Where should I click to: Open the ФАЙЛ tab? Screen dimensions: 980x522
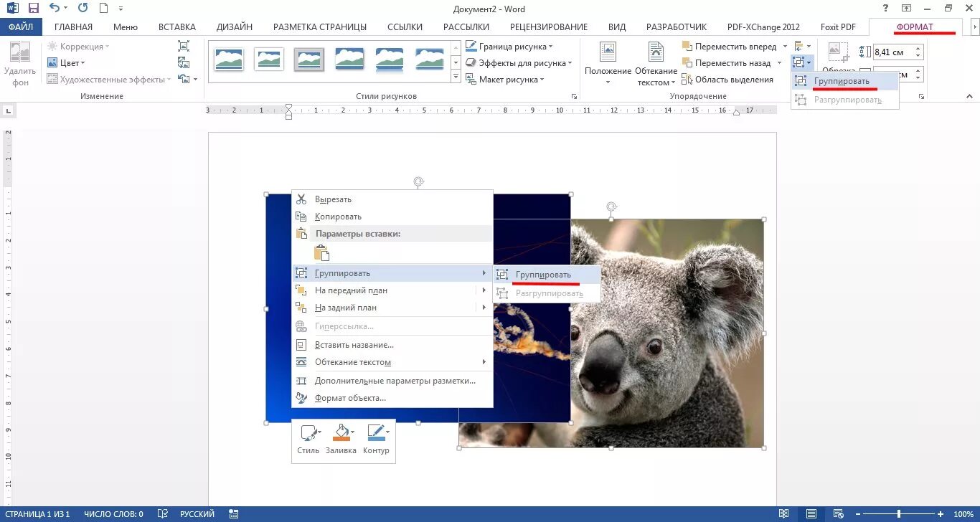pos(21,27)
